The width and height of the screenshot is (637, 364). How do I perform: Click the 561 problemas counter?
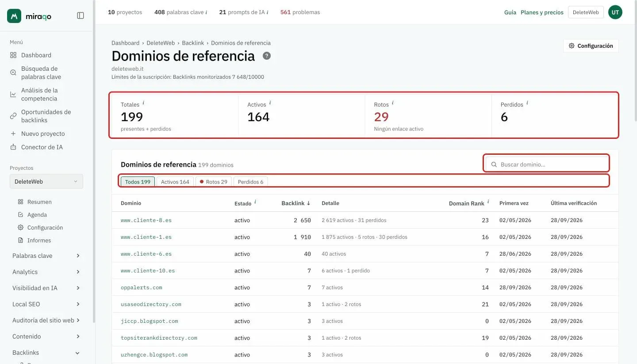coord(300,12)
